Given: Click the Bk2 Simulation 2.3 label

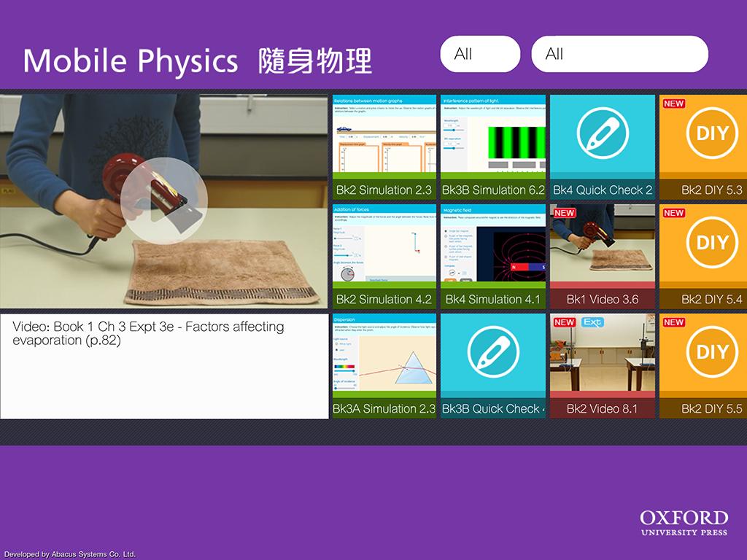Looking at the screenshot, I should (x=384, y=190).
